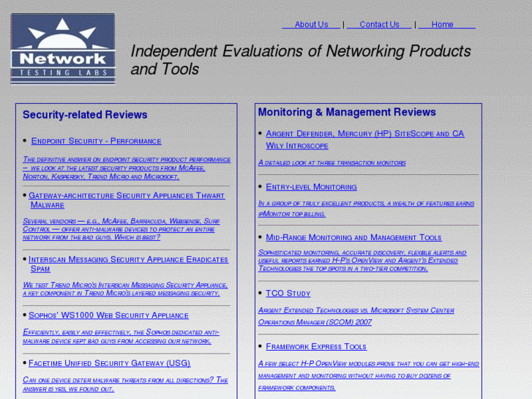This screenshot has height=399, width=532.
Task: Click 'We test Trend Micro's Interscan' description
Action: tap(125, 289)
